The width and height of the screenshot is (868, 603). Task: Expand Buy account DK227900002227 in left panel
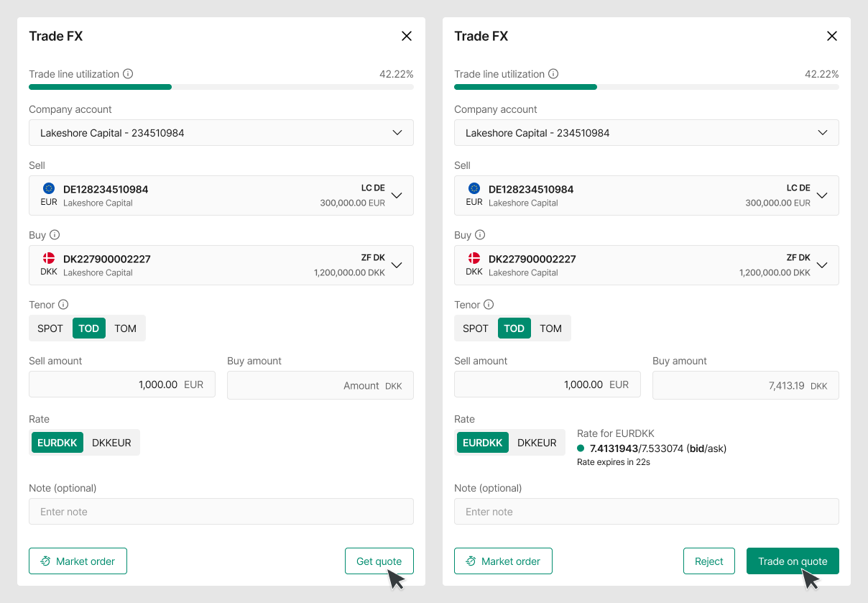click(x=221, y=265)
